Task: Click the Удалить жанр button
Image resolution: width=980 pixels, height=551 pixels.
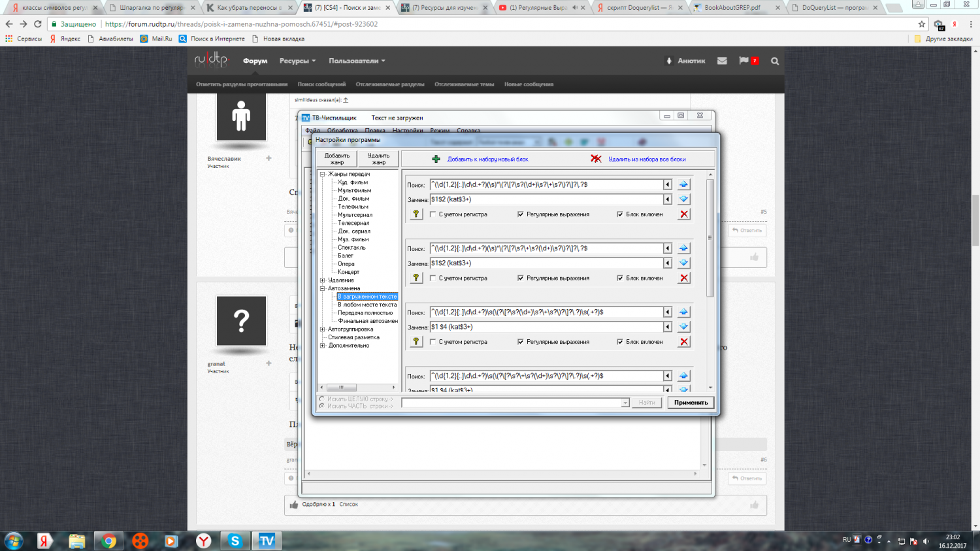Action: [x=378, y=159]
